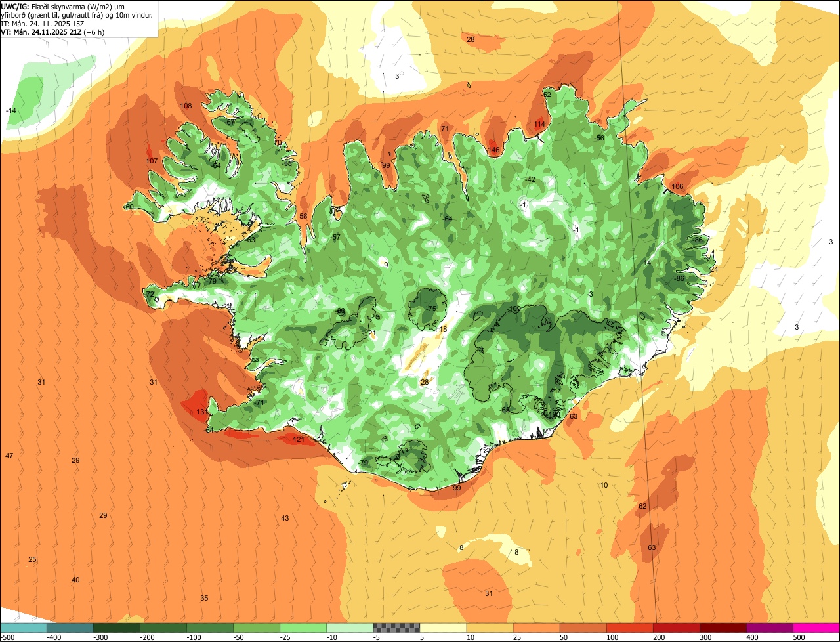The width and height of the screenshot is (840, 642).
Task: Click the map value "-75" on the central glacier
Action: point(430,309)
